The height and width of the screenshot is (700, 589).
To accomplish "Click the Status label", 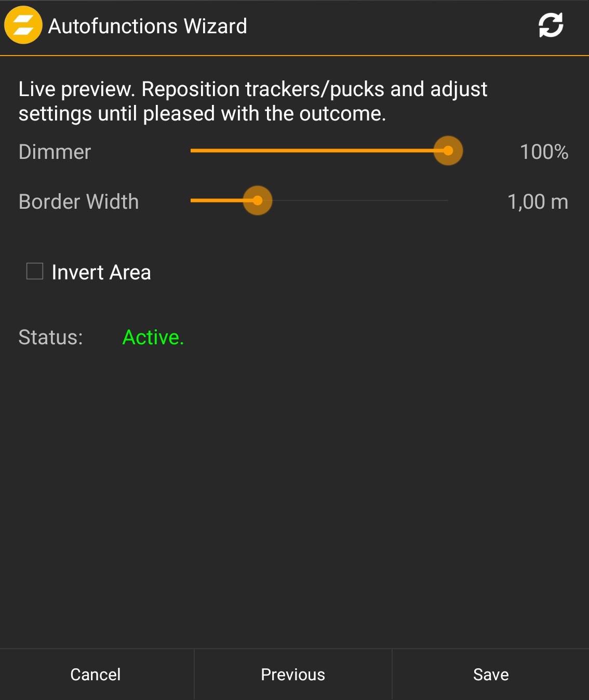I will [x=50, y=338].
